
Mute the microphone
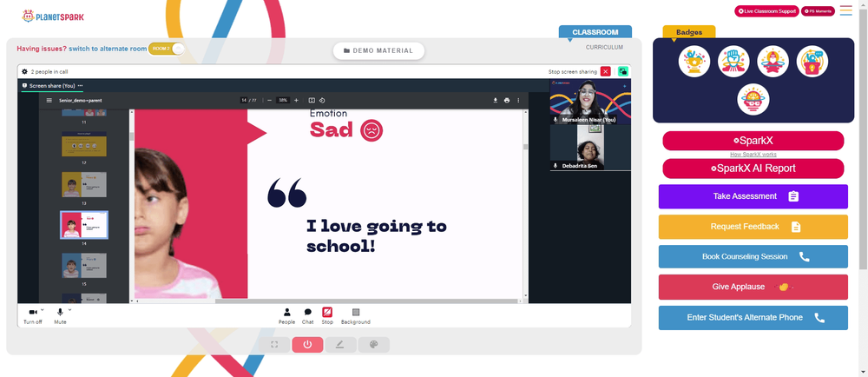[x=60, y=315]
